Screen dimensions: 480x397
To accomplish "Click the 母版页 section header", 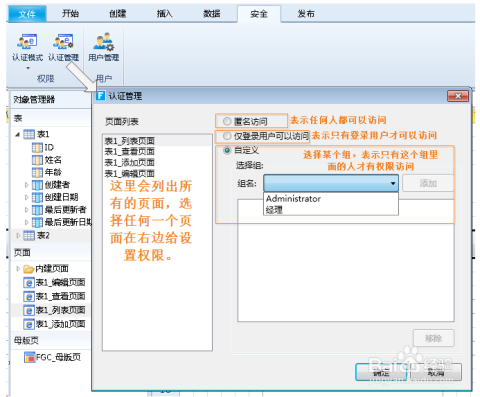I will pos(51,341).
